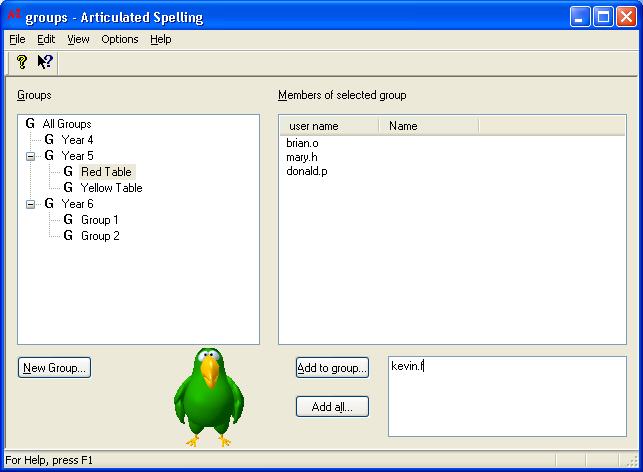Click the About question mark toolbar icon
The image size is (643, 472).
21,62
